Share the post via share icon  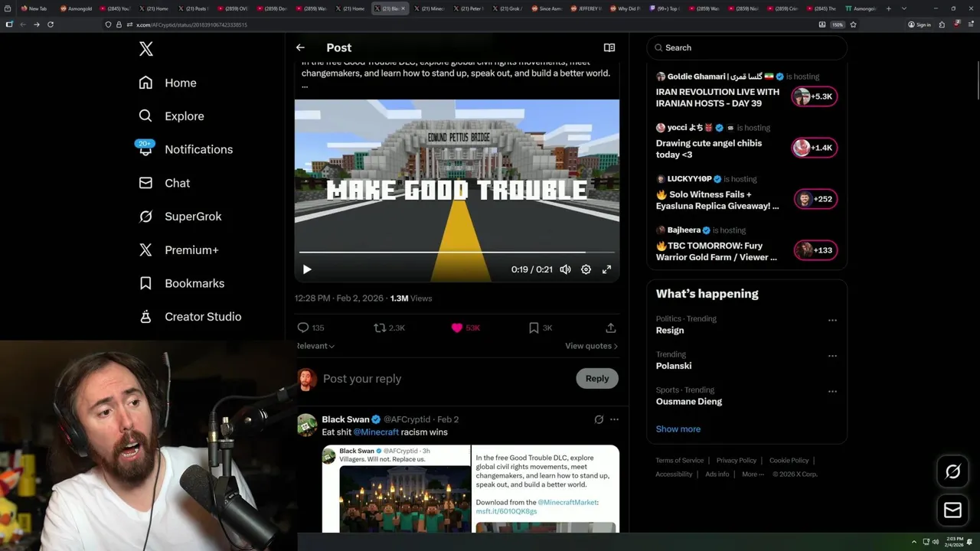[611, 328]
